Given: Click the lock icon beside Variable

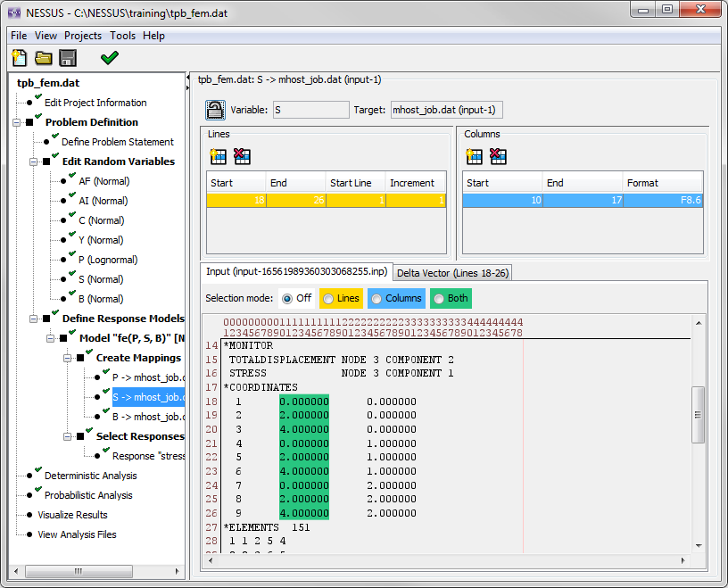Looking at the screenshot, I should click(x=216, y=110).
